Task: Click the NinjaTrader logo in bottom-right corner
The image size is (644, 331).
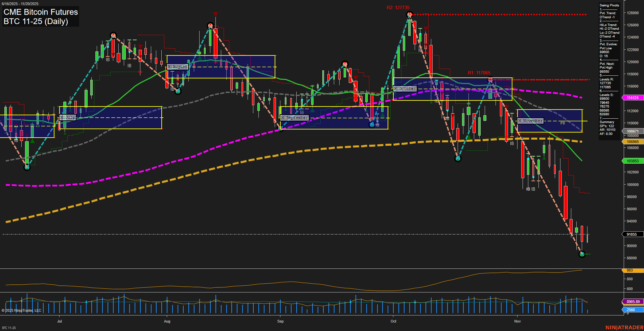Action: pos(624,327)
